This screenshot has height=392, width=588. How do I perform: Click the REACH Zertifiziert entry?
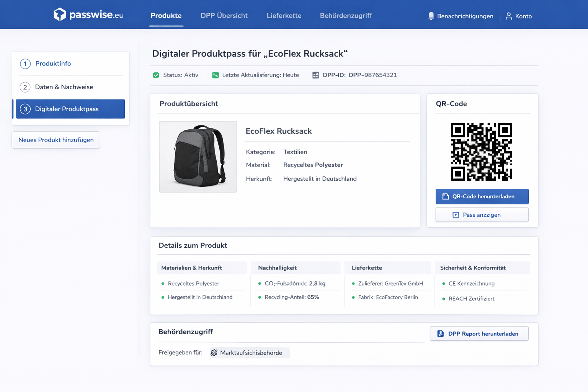471,299
